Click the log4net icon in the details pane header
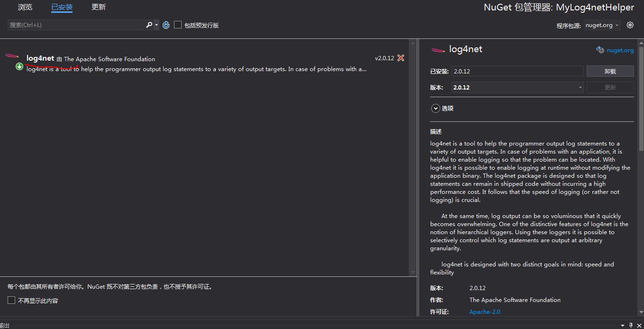644x329 pixels. pos(438,49)
